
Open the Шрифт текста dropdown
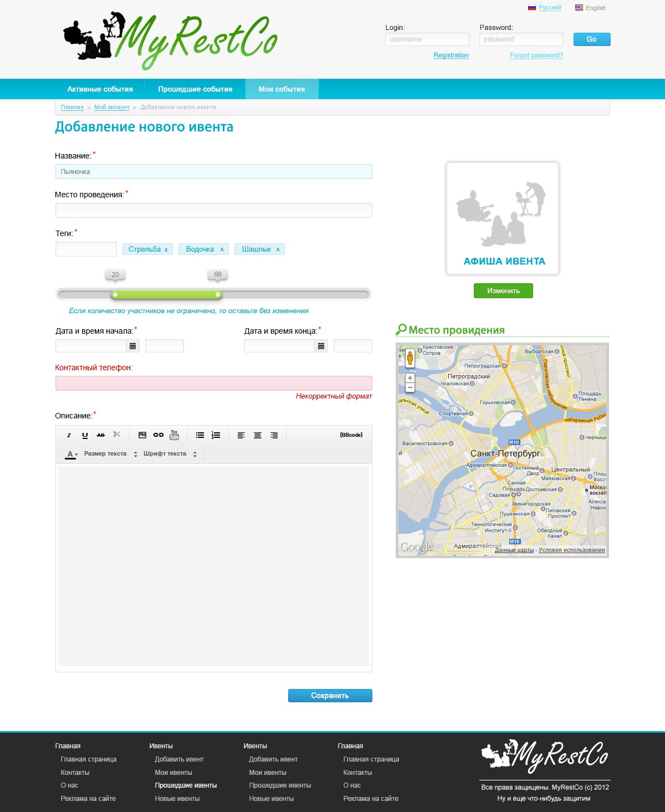[x=170, y=454]
